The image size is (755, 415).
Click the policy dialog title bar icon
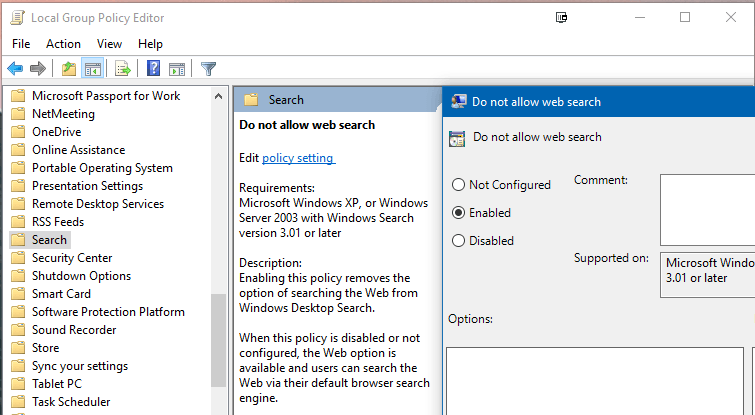pos(458,102)
